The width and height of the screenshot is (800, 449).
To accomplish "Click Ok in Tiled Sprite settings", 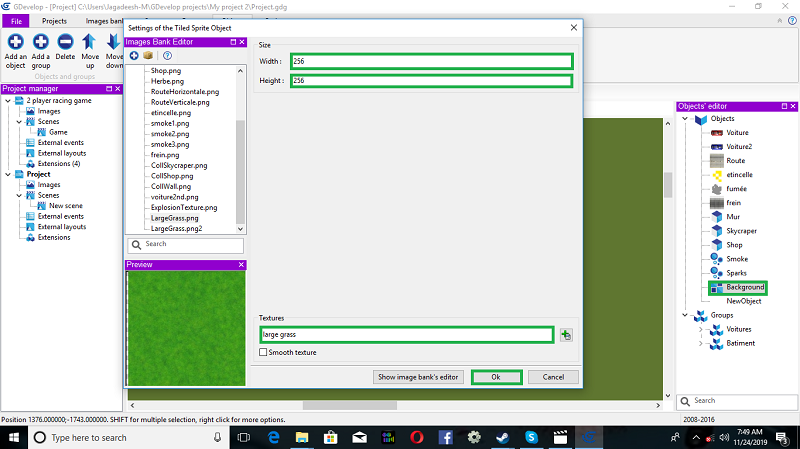I will coord(496,377).
